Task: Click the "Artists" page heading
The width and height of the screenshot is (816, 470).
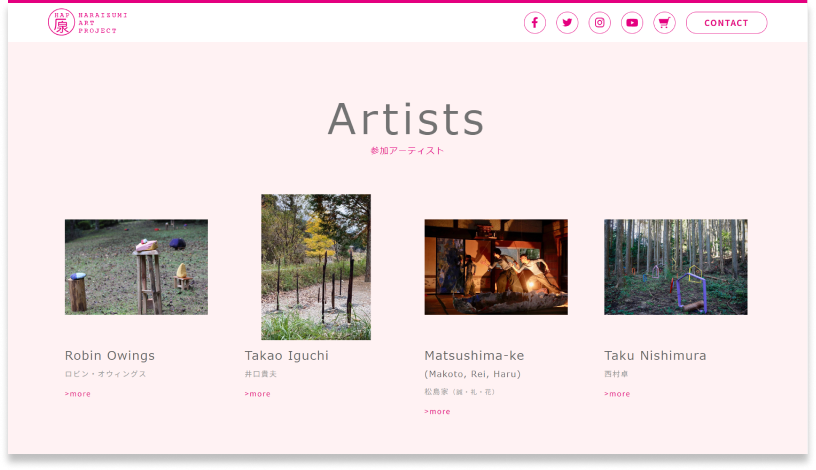Action: click(x=406, y=119)
